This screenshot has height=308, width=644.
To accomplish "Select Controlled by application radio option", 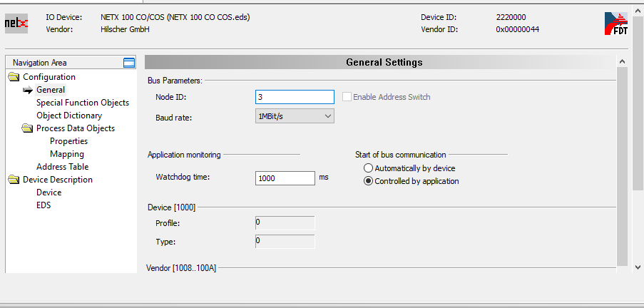I will coord(369,181).
